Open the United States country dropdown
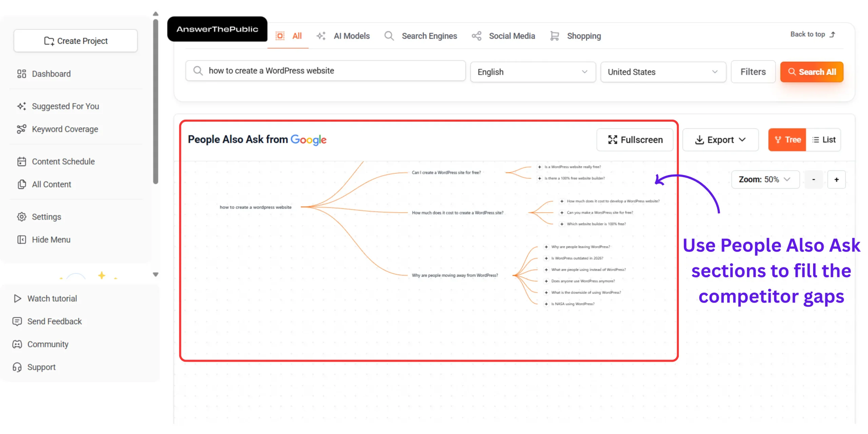The image size is (868, 434). 663,72
